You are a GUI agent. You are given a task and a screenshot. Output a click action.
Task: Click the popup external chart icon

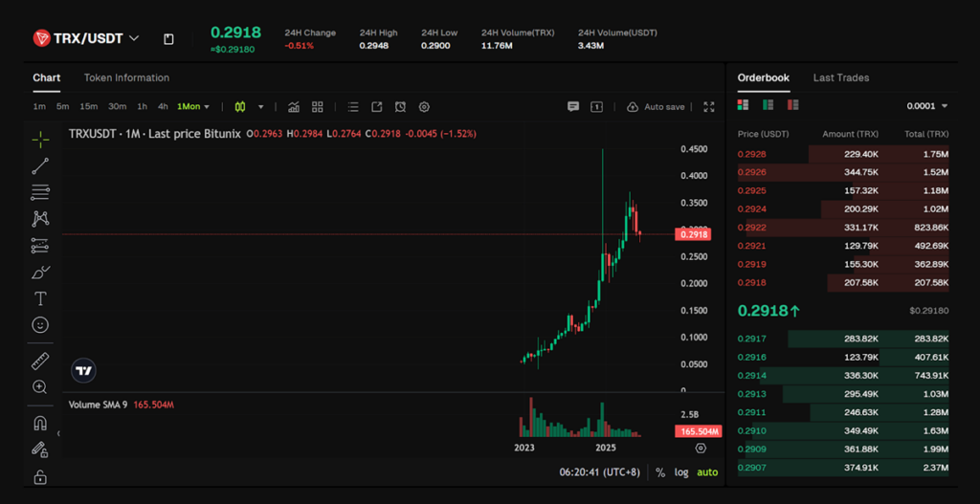[x=377, y=107]
